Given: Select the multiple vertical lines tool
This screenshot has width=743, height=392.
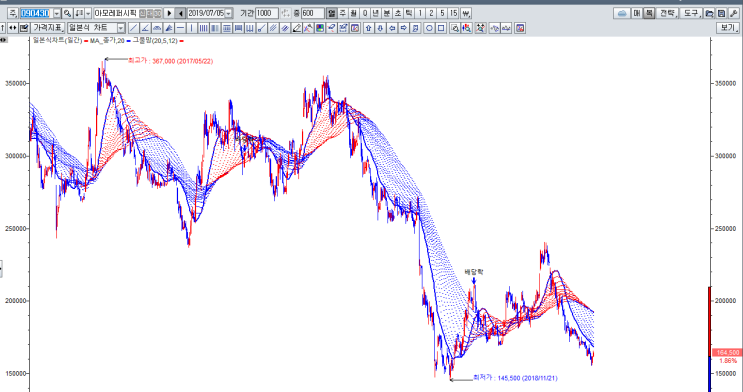Looking at the screenshot, I should tap(203, 28).
